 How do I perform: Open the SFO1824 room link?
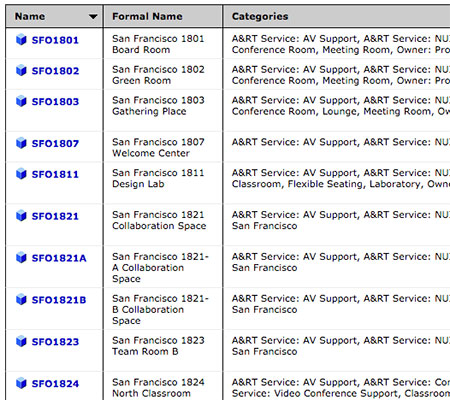[55, 384]
